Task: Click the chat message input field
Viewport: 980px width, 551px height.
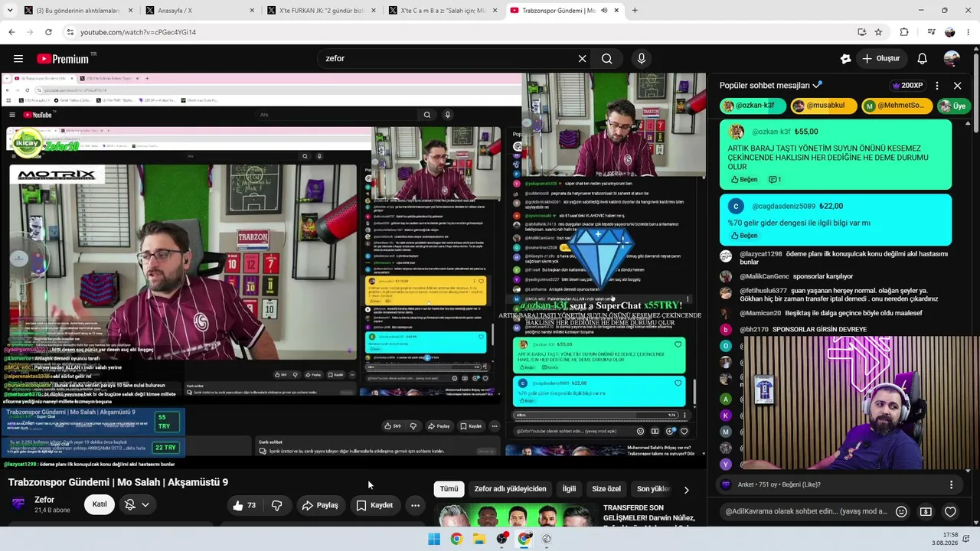Action: coord(805,511)
